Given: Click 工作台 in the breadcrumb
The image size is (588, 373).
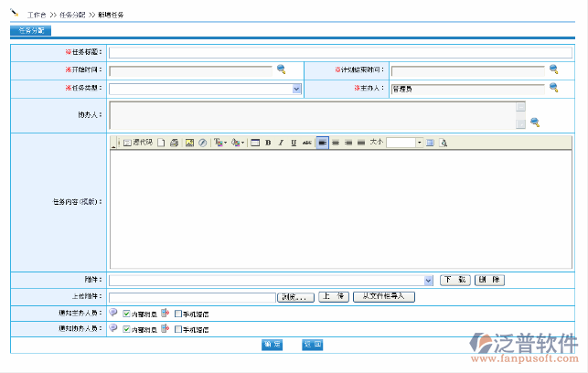Looking at the screenshot, I should click(37, 16).
